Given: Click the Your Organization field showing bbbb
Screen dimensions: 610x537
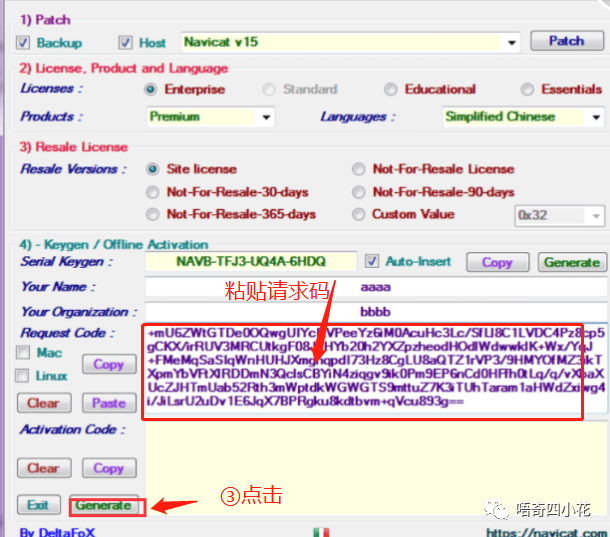Looking at the screenshot, I should pyautogui.click(x=375, y=312).
